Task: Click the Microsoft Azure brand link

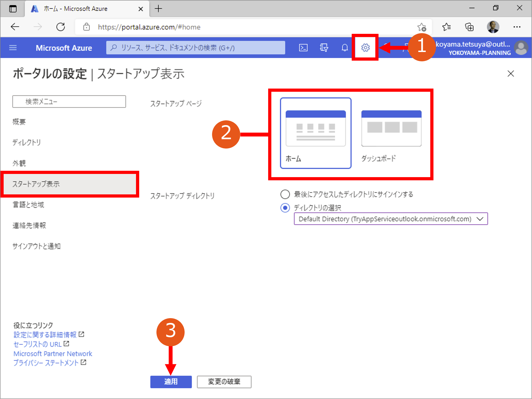Action: [64, 48]
